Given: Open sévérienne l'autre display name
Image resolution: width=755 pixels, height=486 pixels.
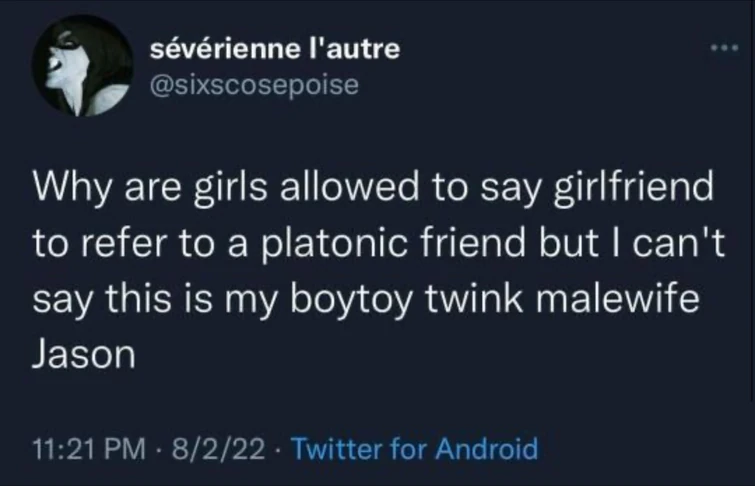Looking at the screenshot, I should tap(273, 49).
